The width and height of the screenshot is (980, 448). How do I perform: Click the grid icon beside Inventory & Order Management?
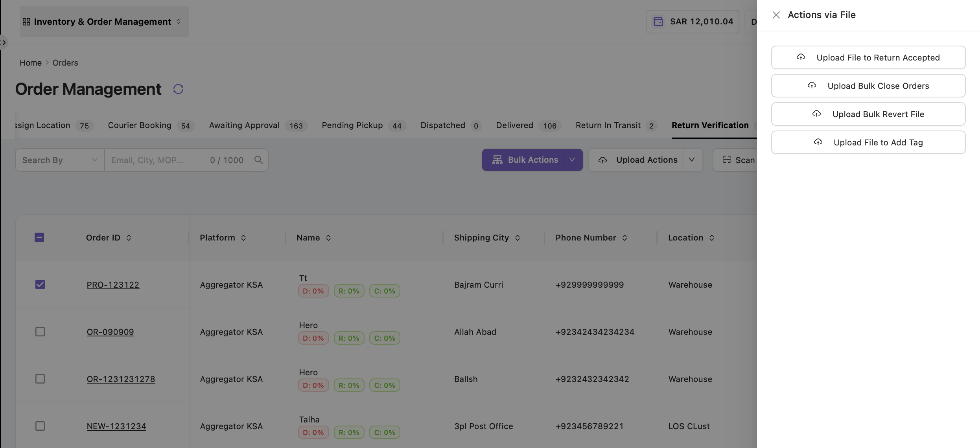[x=26, y=22]
